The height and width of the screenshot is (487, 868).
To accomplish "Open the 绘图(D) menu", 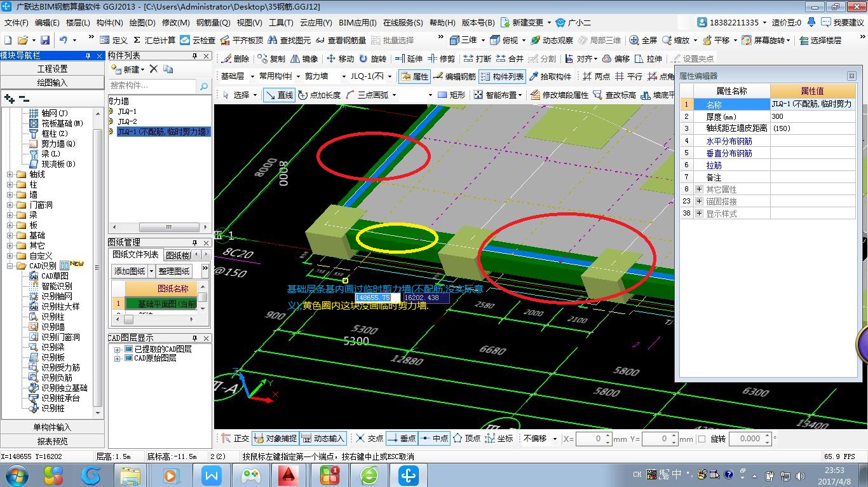I will 142,22.
